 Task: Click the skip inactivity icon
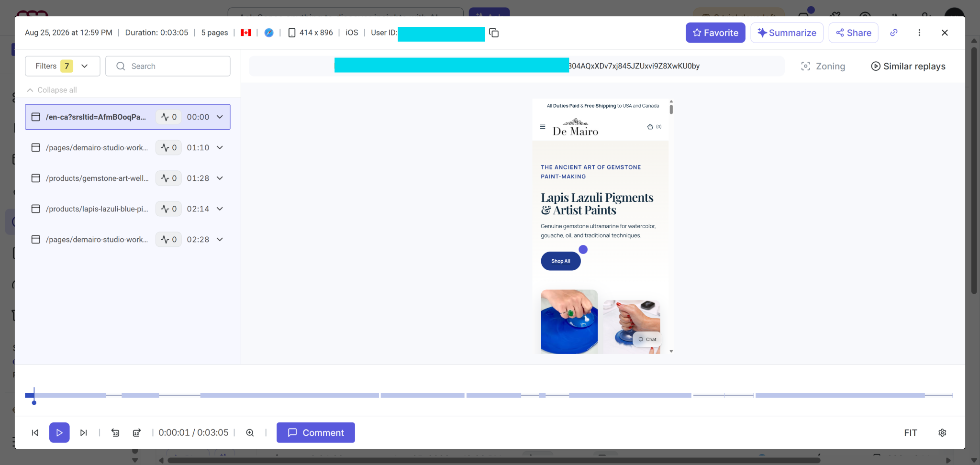pos(137,432)
